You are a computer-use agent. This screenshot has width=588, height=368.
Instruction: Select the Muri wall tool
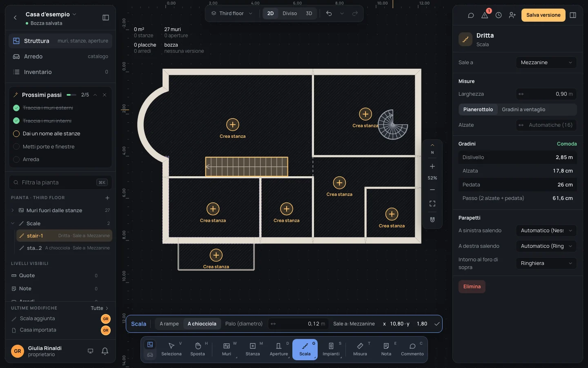click(x=227, y=350)
